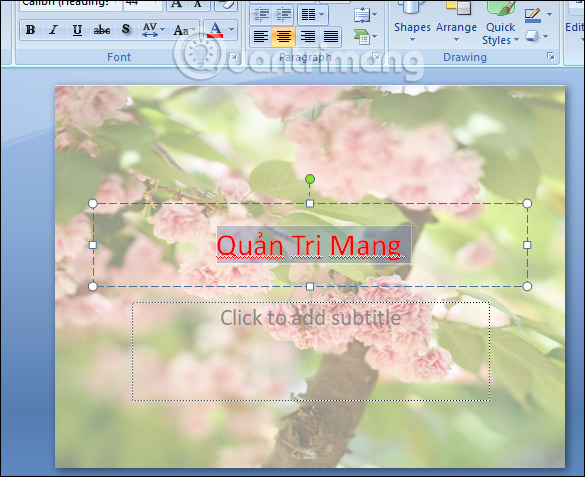Click bottom-left corner handle of title box

[93, 286]
